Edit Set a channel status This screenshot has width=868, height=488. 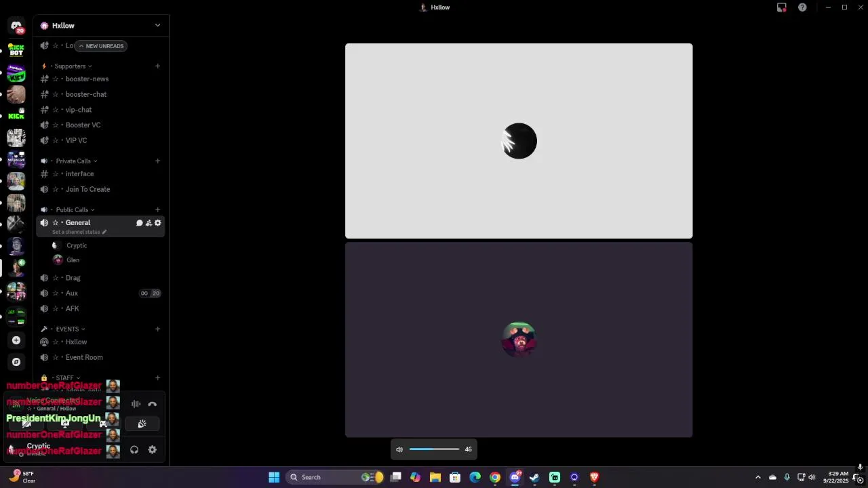(x=79, y=232)
